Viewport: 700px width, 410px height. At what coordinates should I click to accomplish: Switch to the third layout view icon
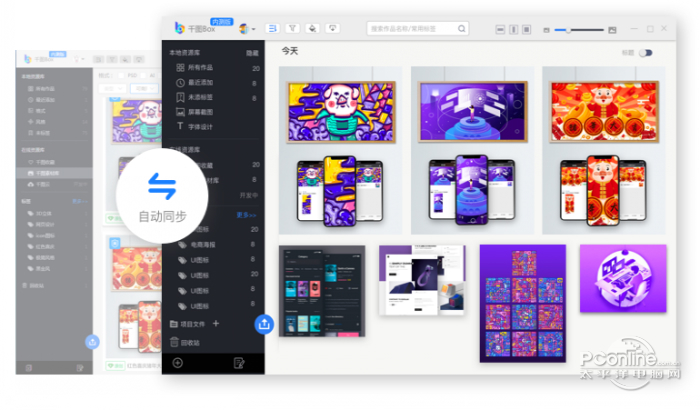[x=527, y=29]
